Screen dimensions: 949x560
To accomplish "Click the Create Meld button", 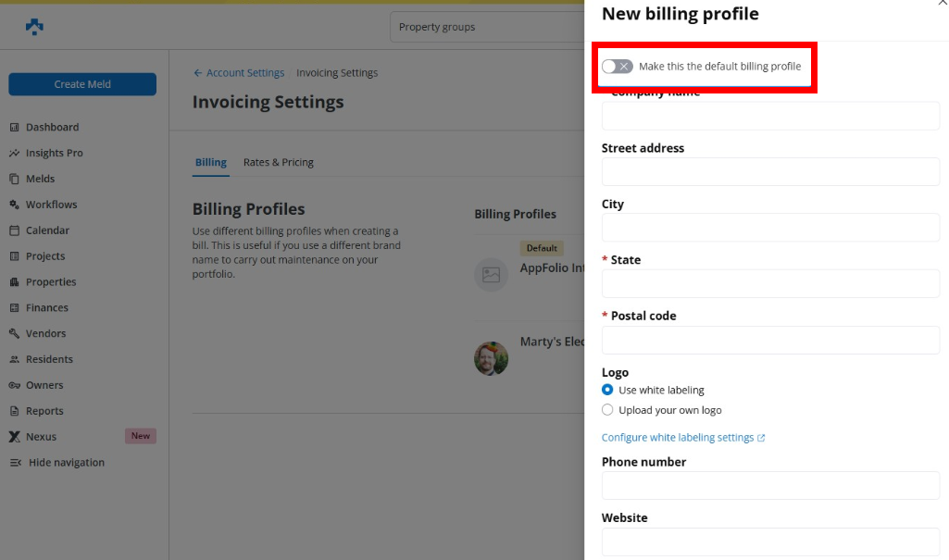I will [82, 84].
